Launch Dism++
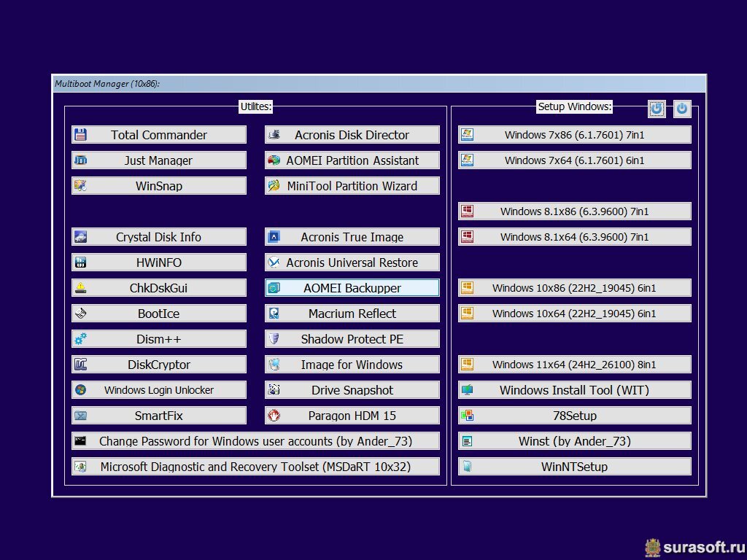The image size is (747, 560). (159, 339)
